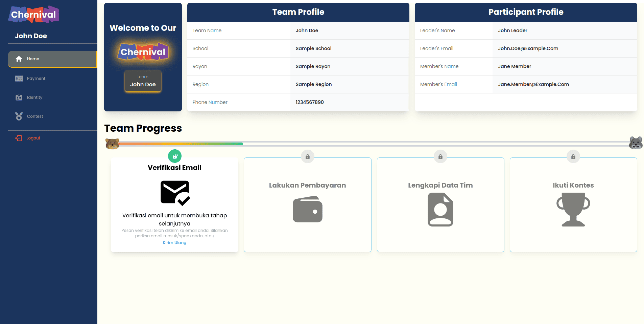
Task: Click the Team Name label
Action: click(x=207, y=30)
